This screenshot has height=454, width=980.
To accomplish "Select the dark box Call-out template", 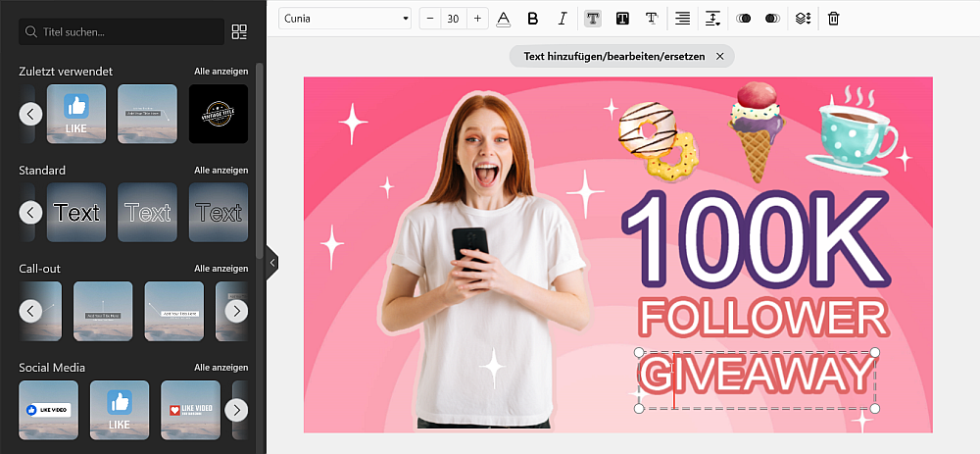I will [x=103, y=311].
